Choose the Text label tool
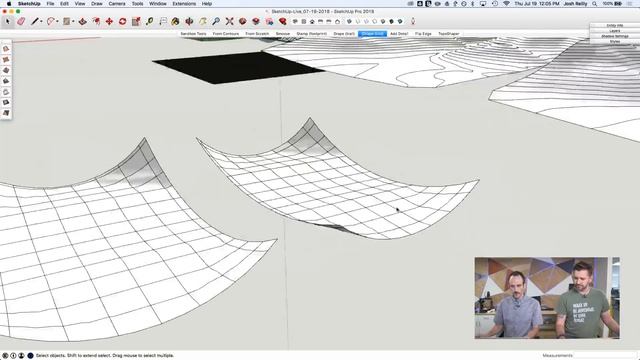Screen dimensions: 640x360 click(163, 21)
